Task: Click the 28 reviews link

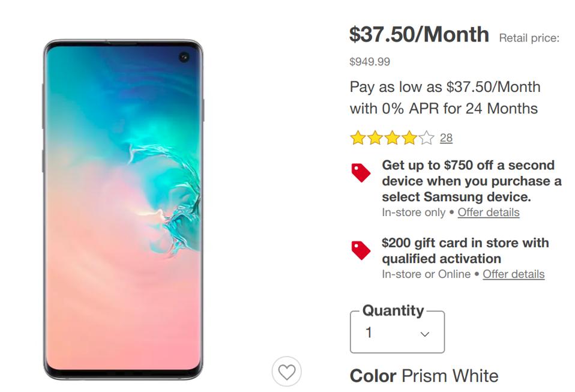Action: [446, 137]
